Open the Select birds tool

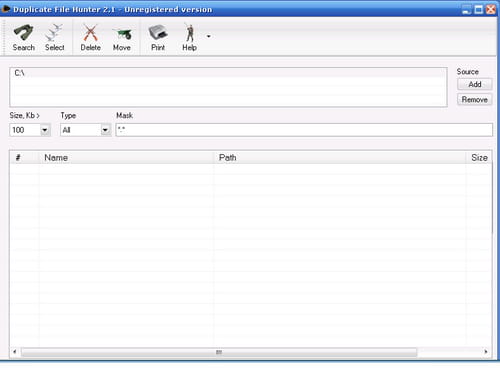click(55, 38)
